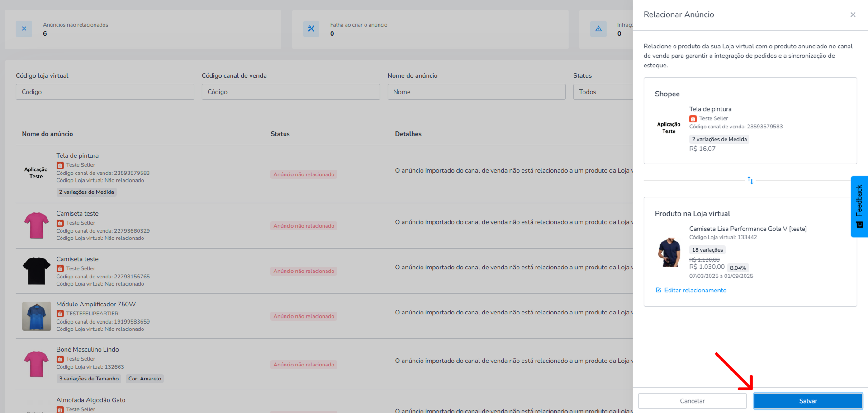Open Editar relacionamento link
Screen dimensions: 868x413
[x=695, y=290]
